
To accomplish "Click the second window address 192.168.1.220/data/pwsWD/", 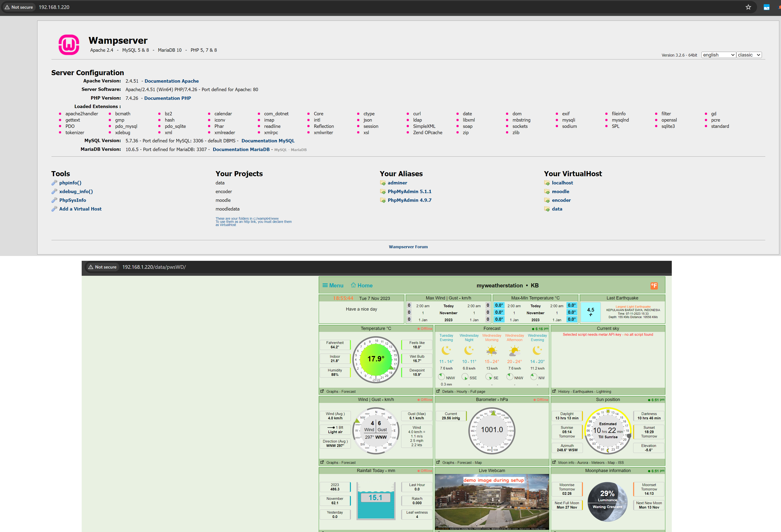I will point(154,267).
